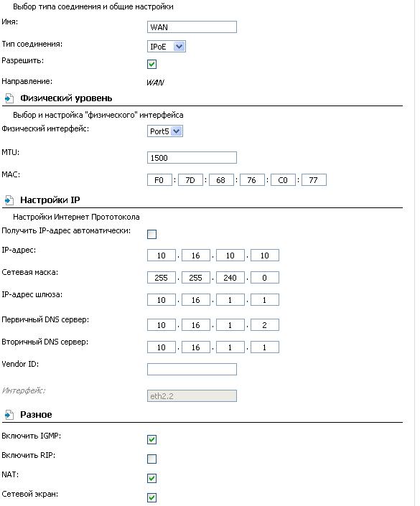Image resolution: width=420 pixels, height=506 pixels.
Task: Open the Тип соединения IPoE dropdown
Action: 167,47
